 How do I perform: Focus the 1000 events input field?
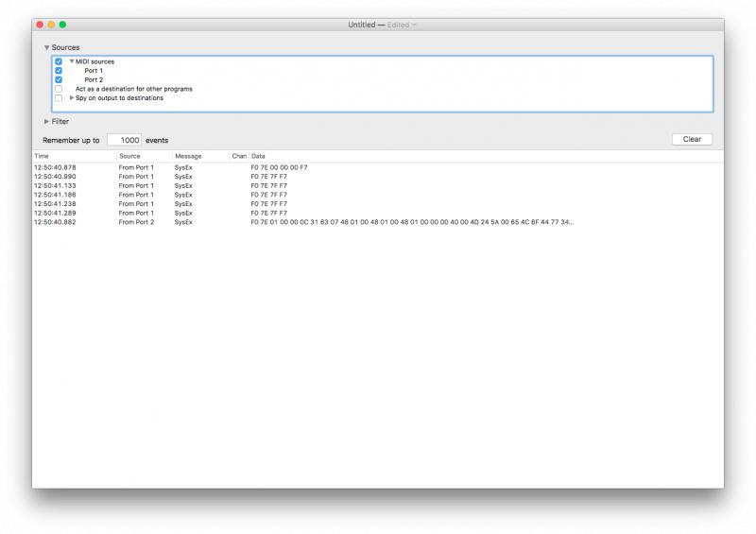point(125,140)
